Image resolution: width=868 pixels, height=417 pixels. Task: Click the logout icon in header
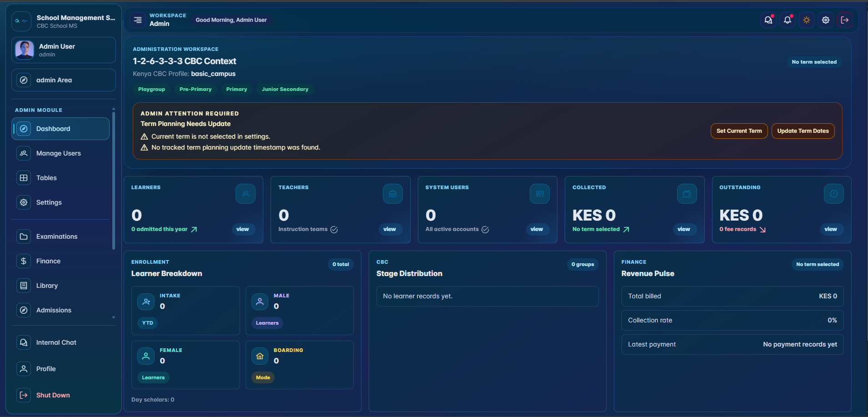845,20
